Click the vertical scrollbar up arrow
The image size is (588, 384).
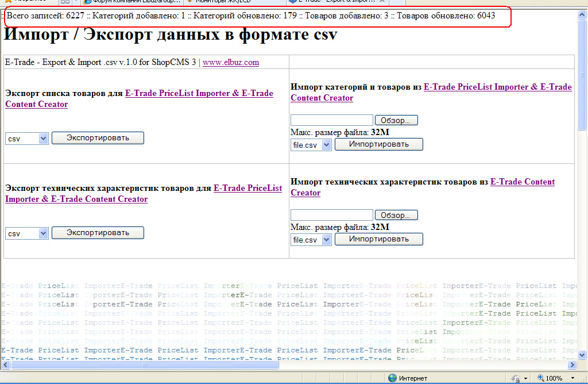click(x=582, y=15)
